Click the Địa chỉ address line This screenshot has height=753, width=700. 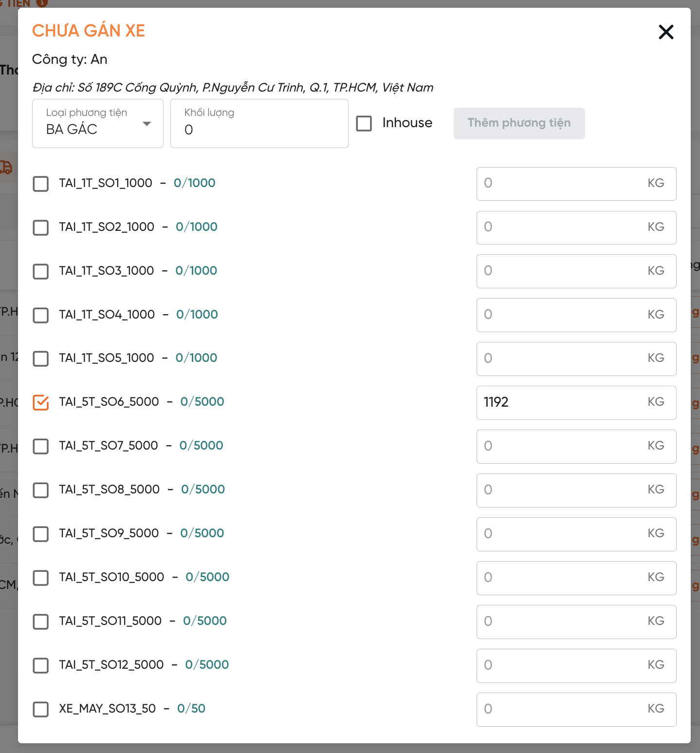[233, 88]
